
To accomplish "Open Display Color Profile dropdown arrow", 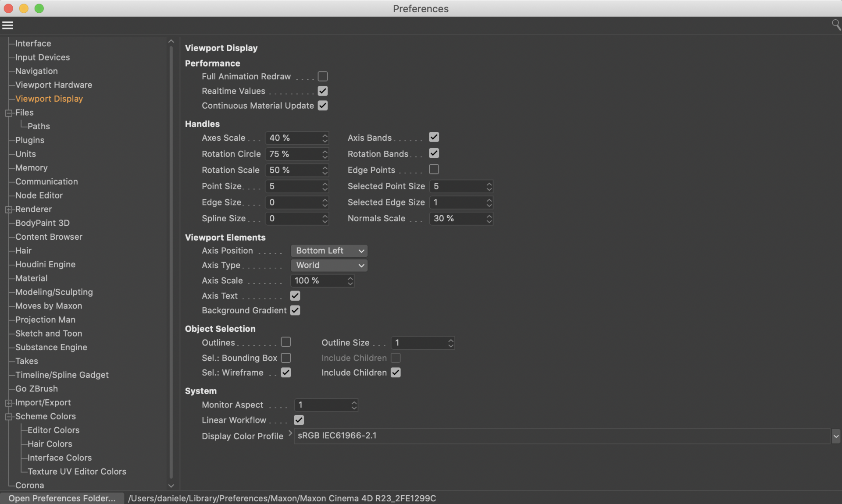I will 835,437.
